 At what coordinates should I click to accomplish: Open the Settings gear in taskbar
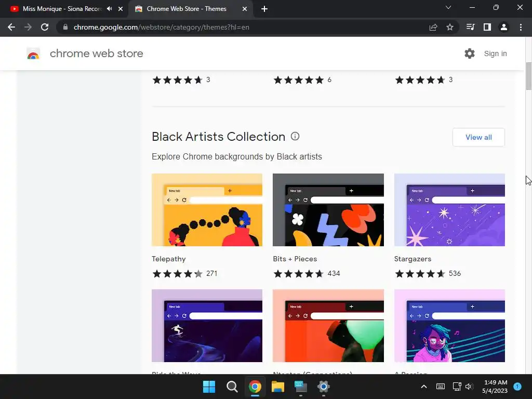[323, 387]
